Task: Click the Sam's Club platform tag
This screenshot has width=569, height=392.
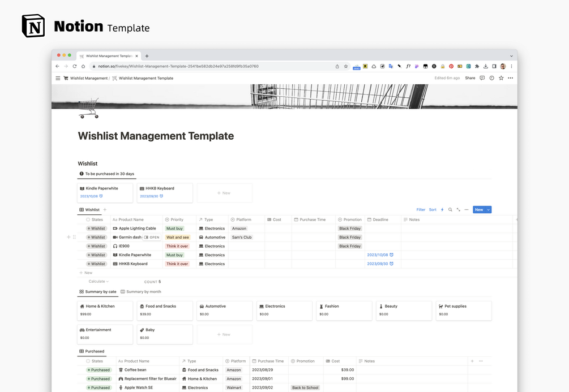Action: [242, 237]
